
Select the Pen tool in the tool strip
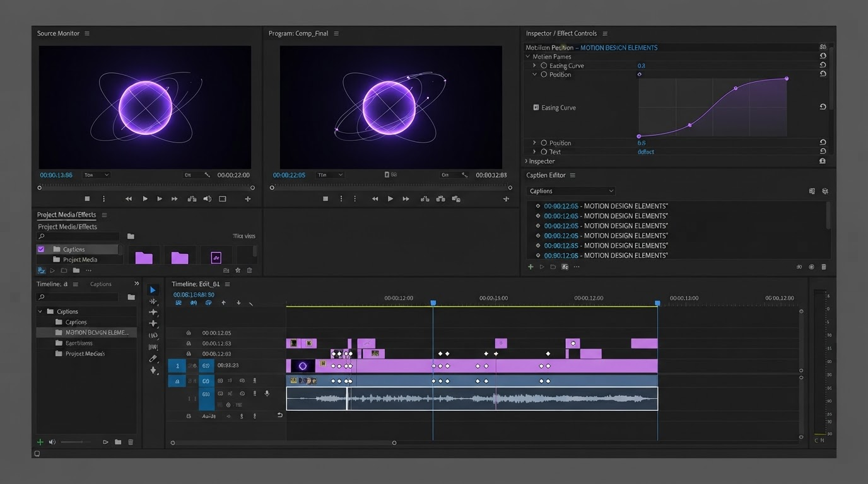[153, 359]
